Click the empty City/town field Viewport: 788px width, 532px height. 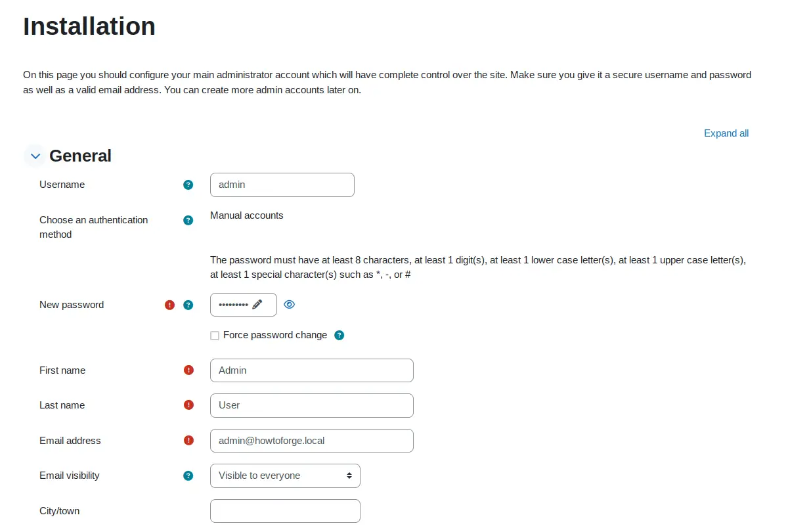pyautogui.click(x=285, y=511)
